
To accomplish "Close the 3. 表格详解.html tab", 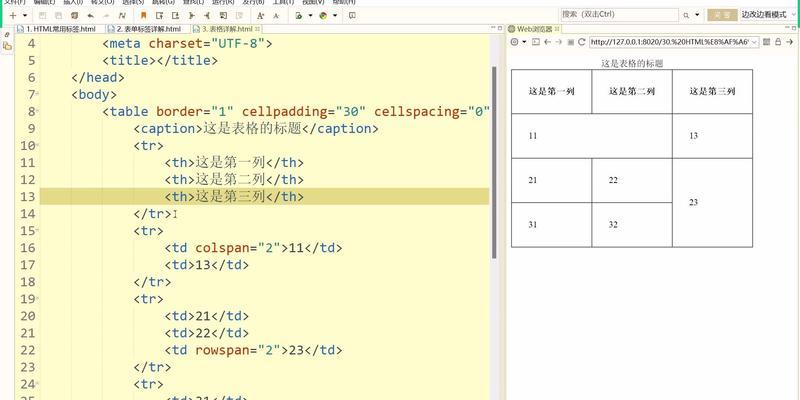I will [258, 29].
